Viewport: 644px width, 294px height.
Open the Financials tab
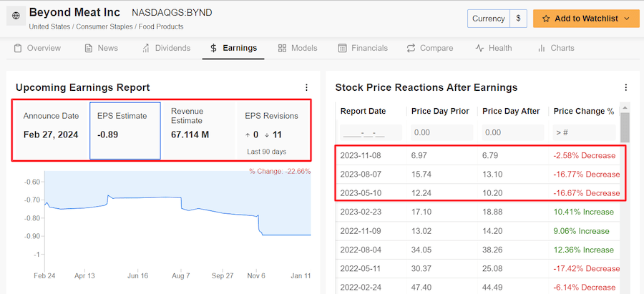(x=363, y=48)
